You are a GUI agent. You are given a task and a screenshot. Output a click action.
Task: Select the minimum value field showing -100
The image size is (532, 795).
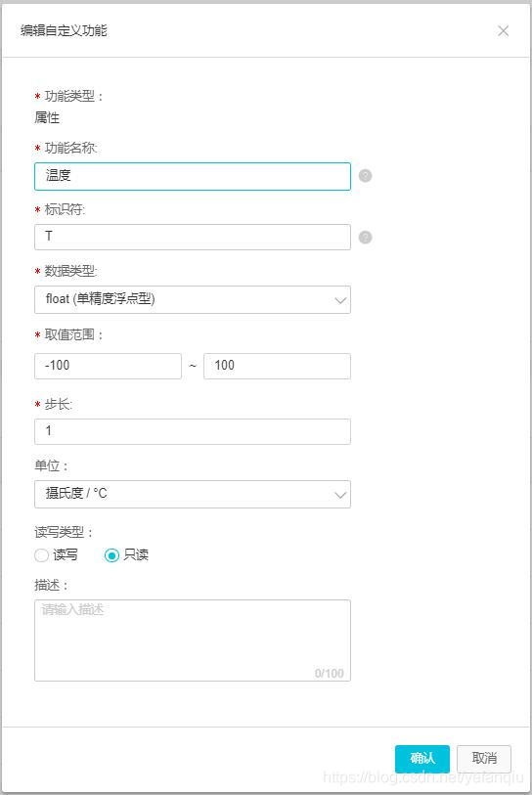(x=108, y=366)
